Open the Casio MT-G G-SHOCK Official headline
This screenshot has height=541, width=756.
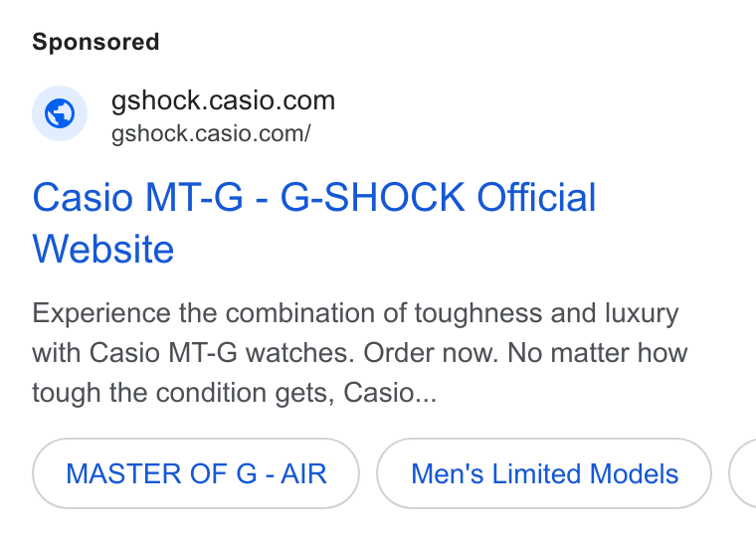click(314, 223)
